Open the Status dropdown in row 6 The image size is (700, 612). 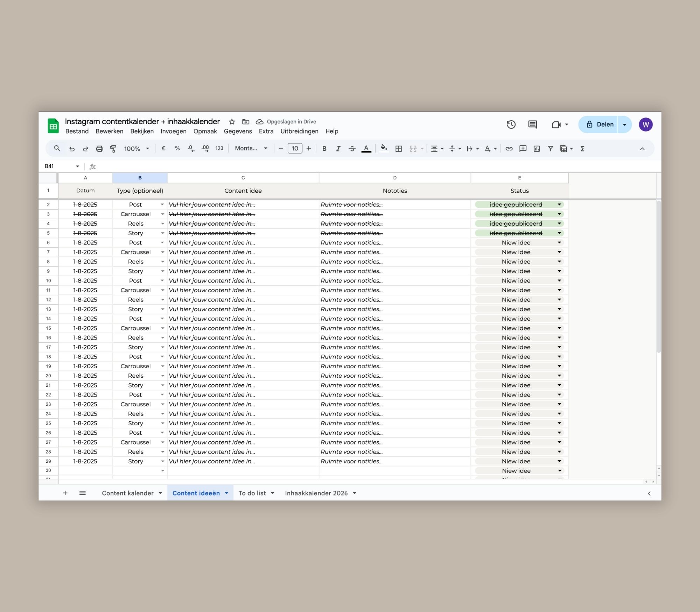tap(559, 243)
